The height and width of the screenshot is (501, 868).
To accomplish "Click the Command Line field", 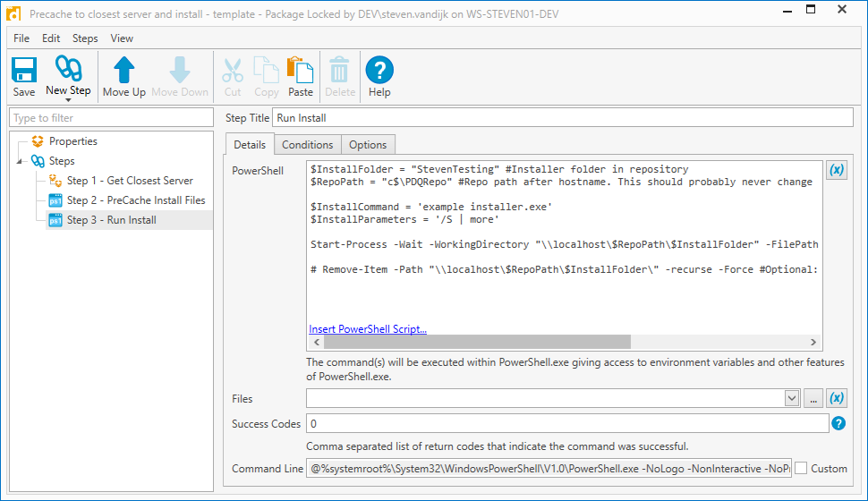I will pyautogui.click(x=549, y=468).
